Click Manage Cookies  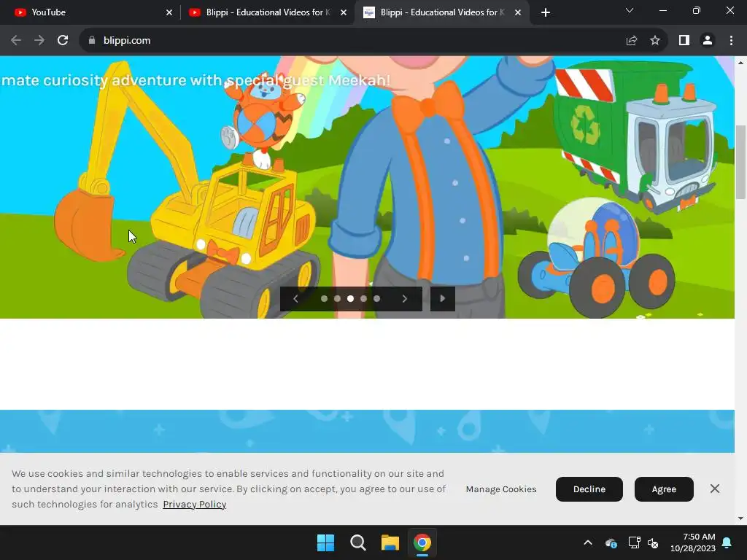click(x=501, y=489)
